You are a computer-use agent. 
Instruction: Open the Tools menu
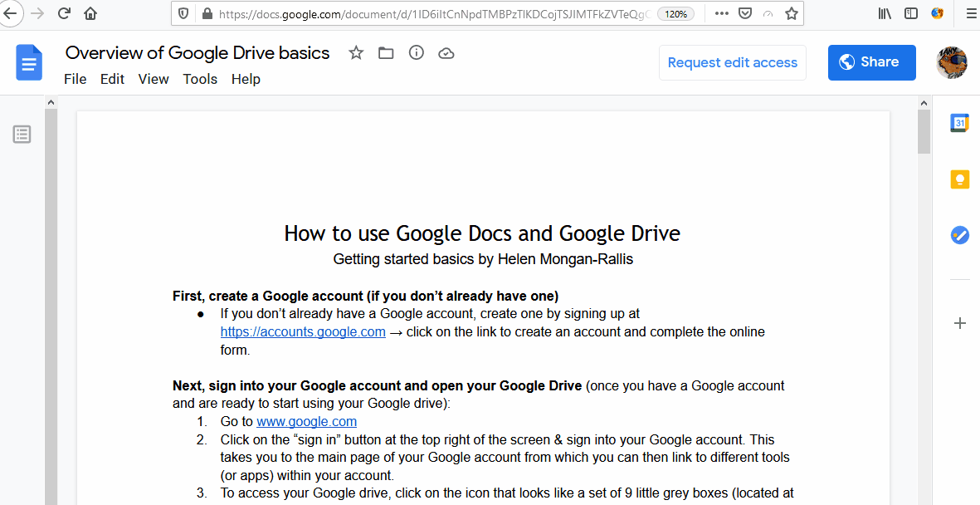coord(200,79)
